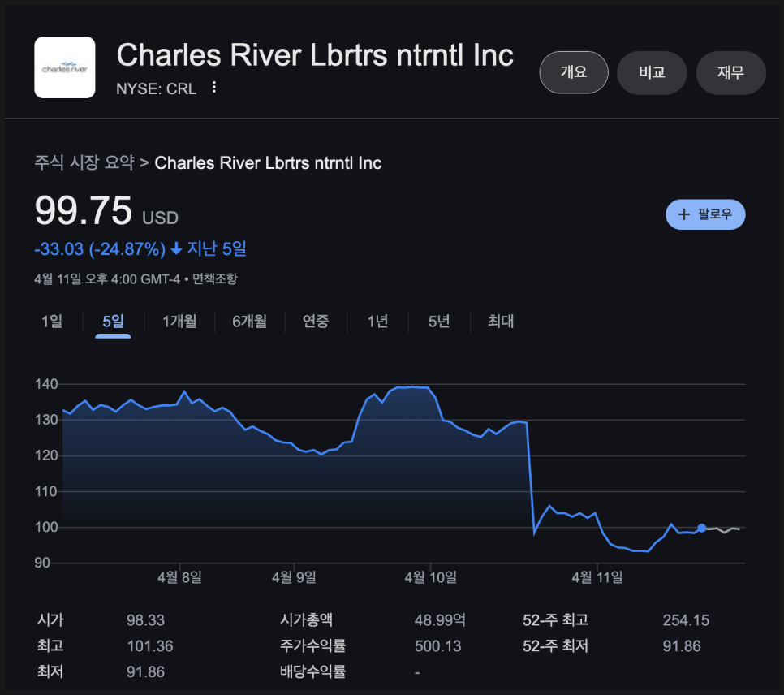This screenshot has width=784, height=695.
Task: Click the 배당수익률 label
Action: click(x=313, y=671)
